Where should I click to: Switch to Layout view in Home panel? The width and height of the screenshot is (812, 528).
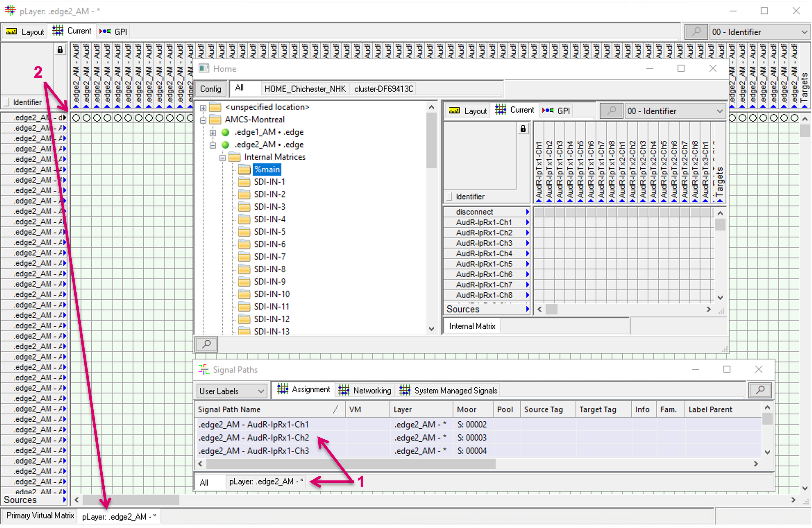[x=468, y=111]
